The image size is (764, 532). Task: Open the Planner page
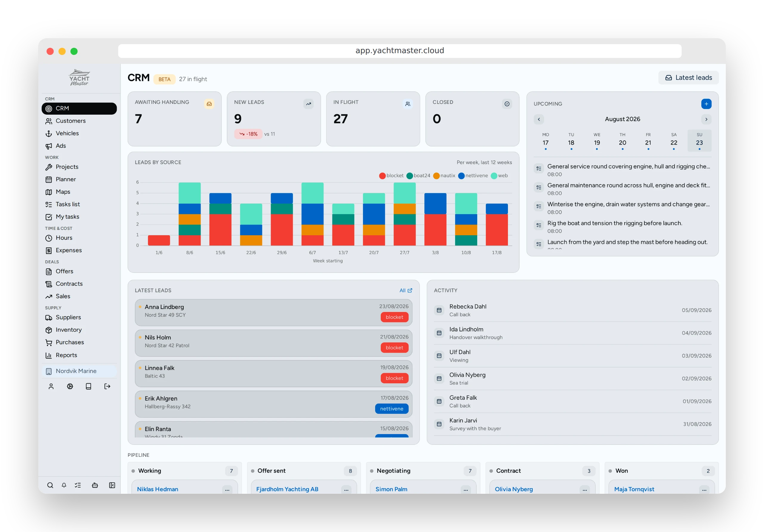(79, 179)
